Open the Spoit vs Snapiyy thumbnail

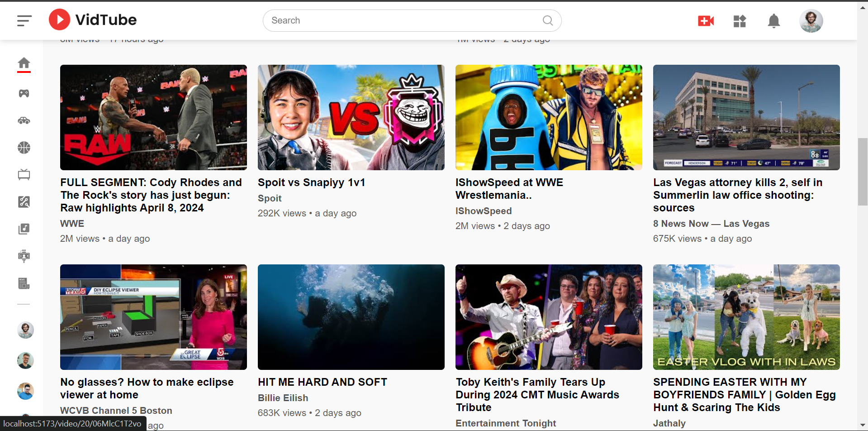tap(351, 117)
